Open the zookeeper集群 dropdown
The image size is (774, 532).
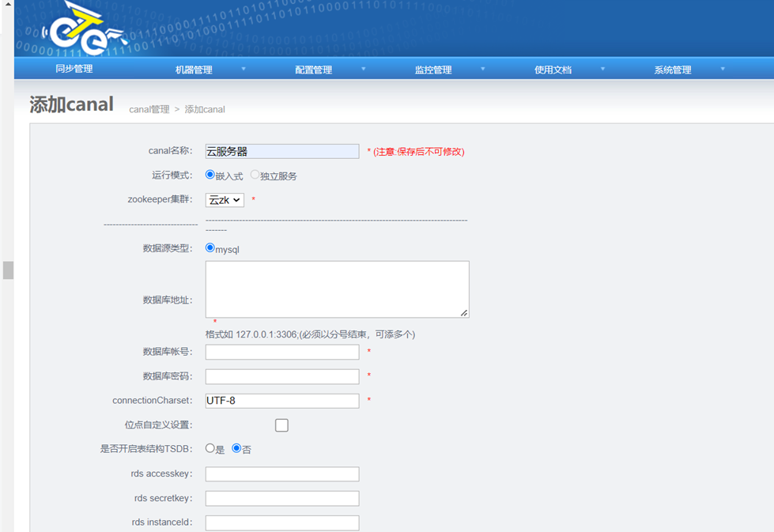pyautogui.click(x=225, y=200)
